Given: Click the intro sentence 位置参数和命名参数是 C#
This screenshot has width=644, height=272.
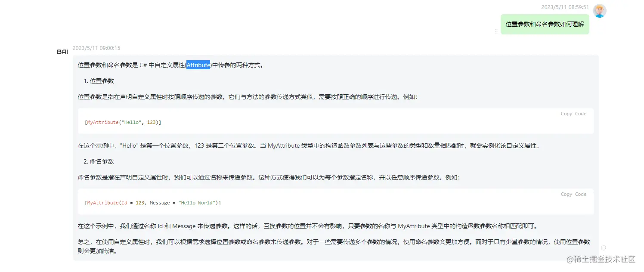Looking at the screenshot, I should [x=170, y=65].
